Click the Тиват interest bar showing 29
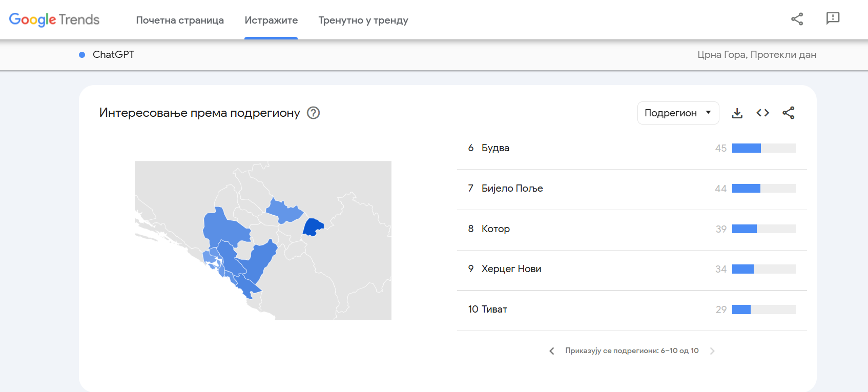Image resolution: width=868 pixels, height=392 pixels. coord(764,310)
